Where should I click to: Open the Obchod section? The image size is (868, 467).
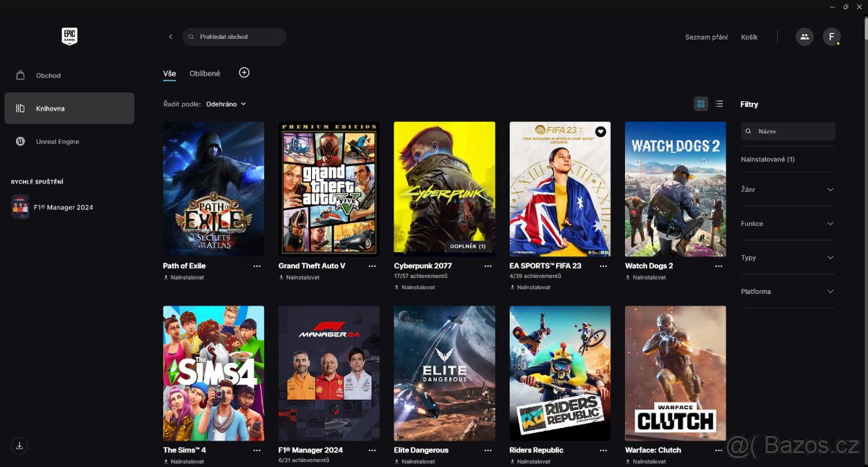tap(48, 75)
